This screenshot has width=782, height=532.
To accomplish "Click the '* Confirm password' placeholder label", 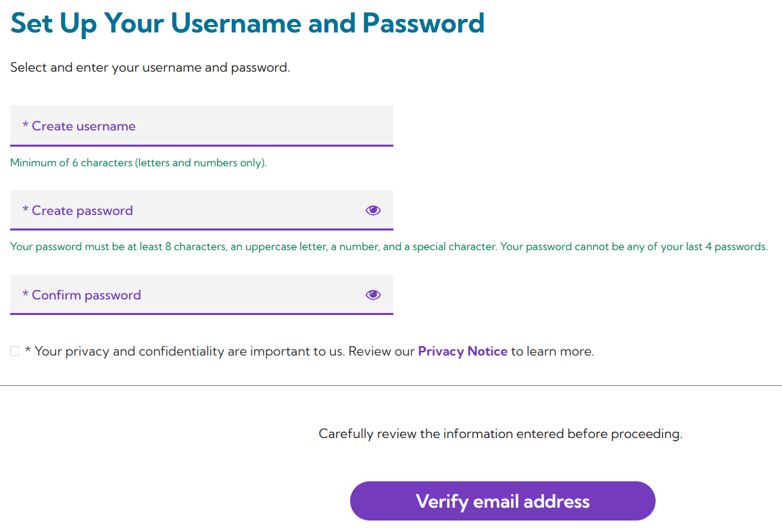I will (82, 295).
